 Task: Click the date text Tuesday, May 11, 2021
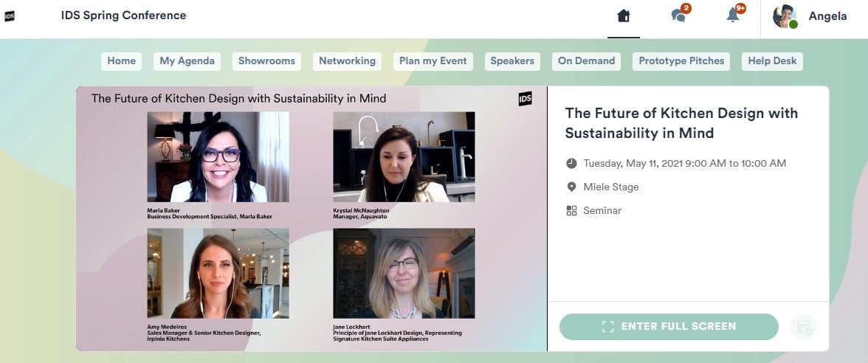[633, 163]
